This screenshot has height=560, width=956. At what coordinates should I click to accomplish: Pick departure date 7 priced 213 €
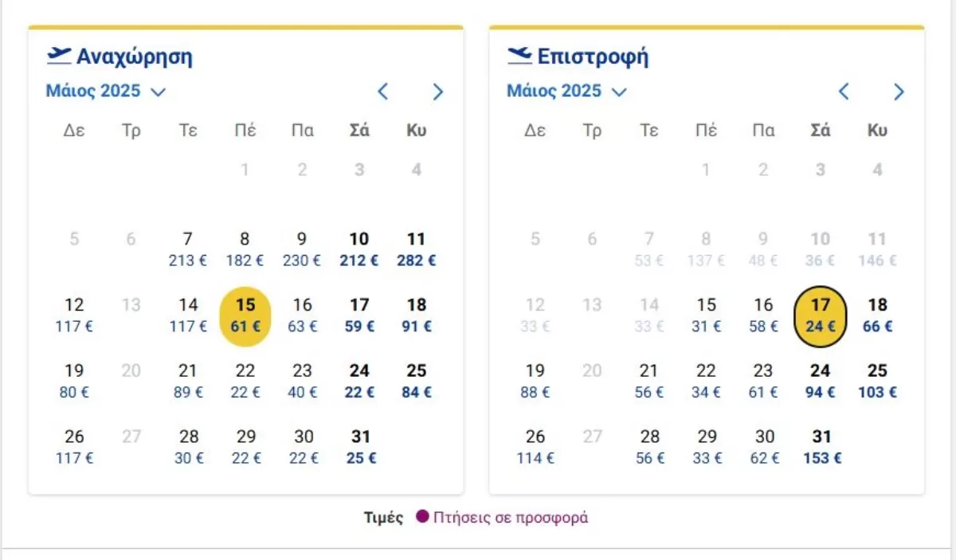click(187, 249)
